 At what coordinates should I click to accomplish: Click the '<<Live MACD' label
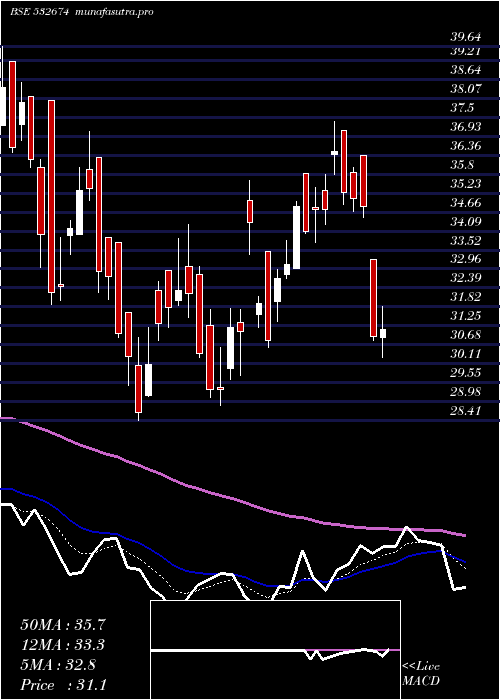coord(421,674)
